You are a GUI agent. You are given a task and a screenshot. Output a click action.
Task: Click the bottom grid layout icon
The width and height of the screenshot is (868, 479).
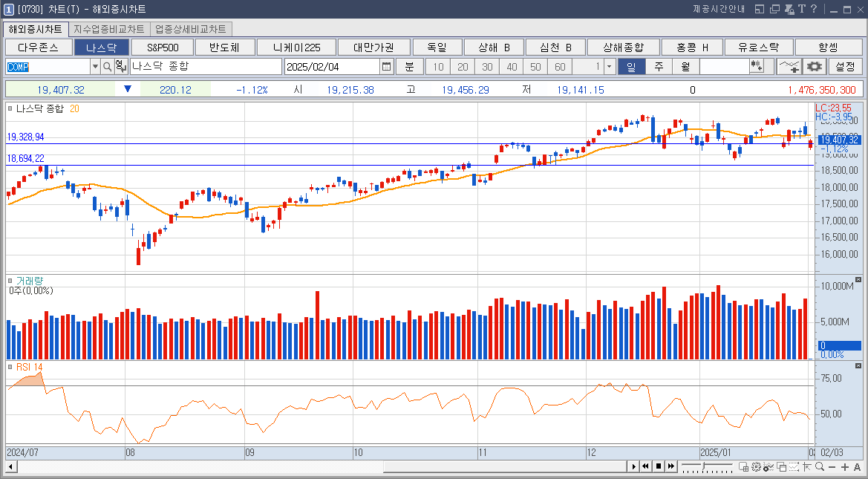(743, 467)
